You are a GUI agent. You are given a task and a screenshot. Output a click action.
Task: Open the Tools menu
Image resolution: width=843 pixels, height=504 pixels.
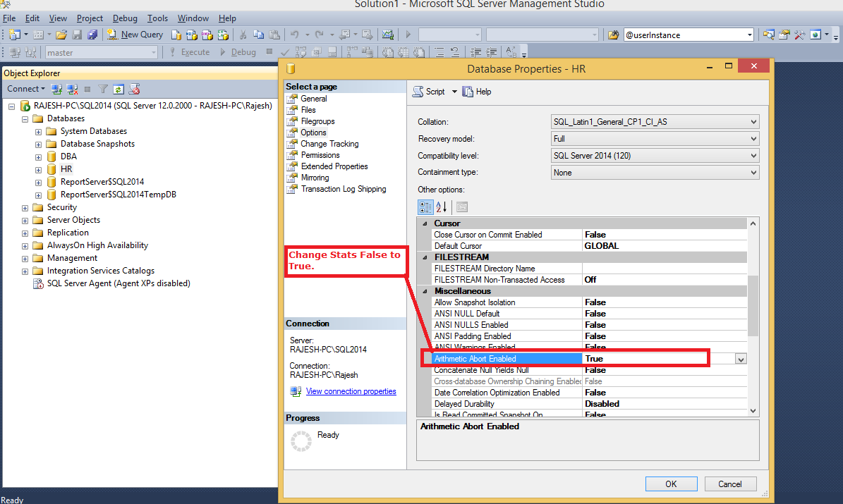tap(157, 18)
